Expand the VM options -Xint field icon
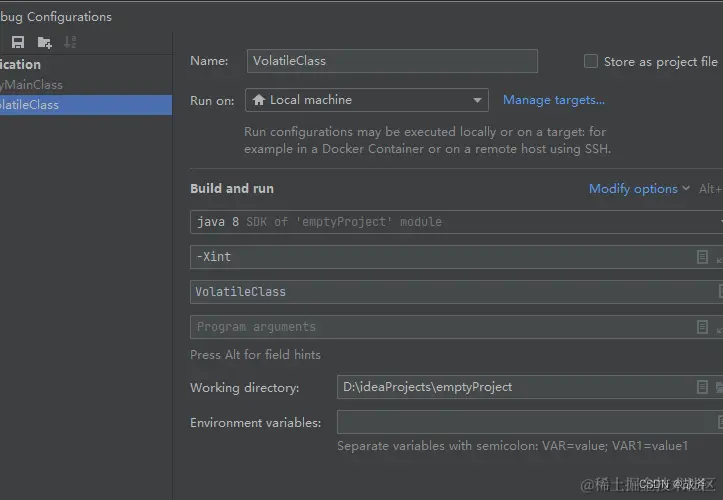This screenshot has width=723, height=500. pos(719,258)
